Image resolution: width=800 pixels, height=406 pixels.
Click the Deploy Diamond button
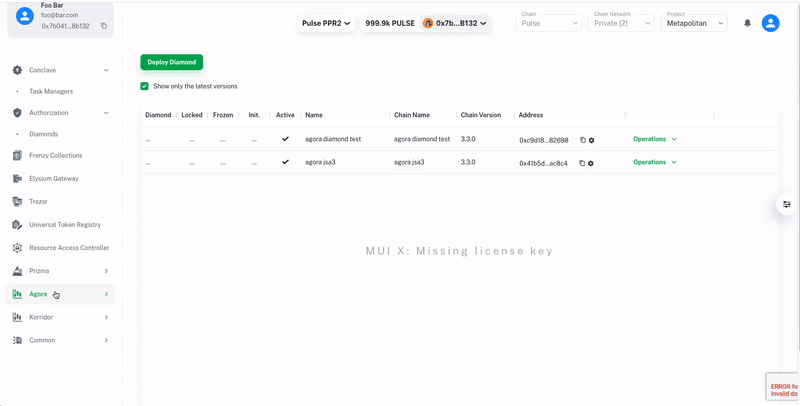point(171,62)
